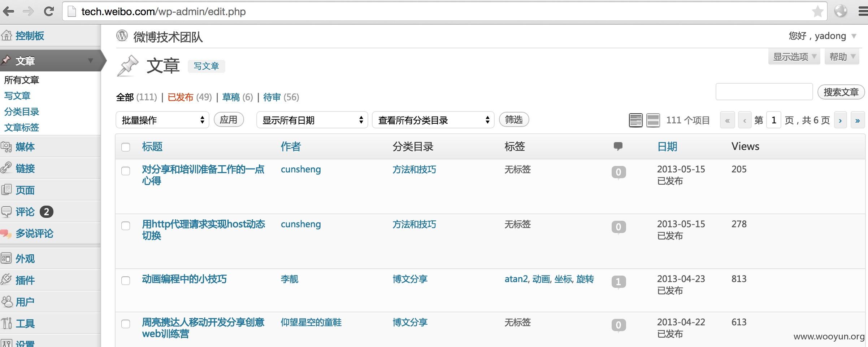Filter posts by 草稿 (6)

tap(237, 97)
